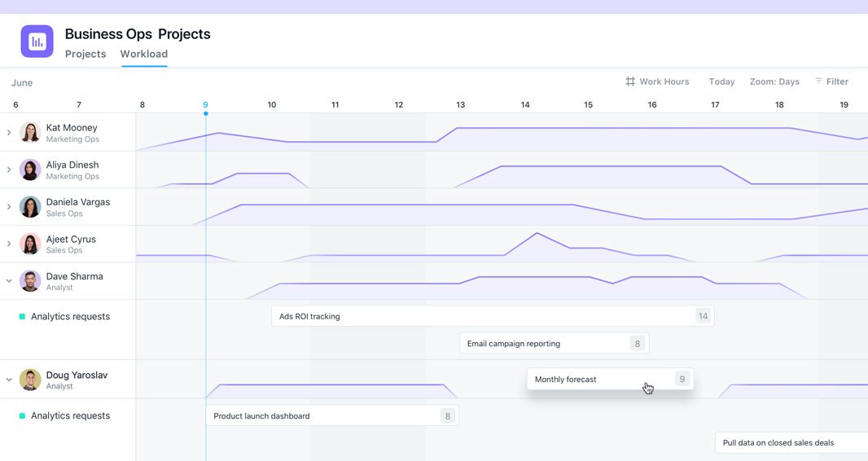Screen dimensions: 868x461
Task: Click the Filter lines icon
Action: [818, 81]
